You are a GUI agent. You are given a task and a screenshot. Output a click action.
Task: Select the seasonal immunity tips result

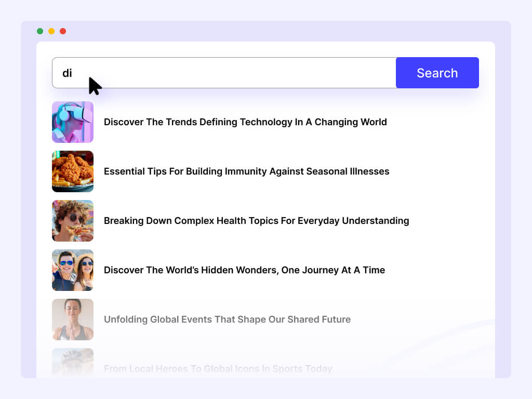coord(247,171)
